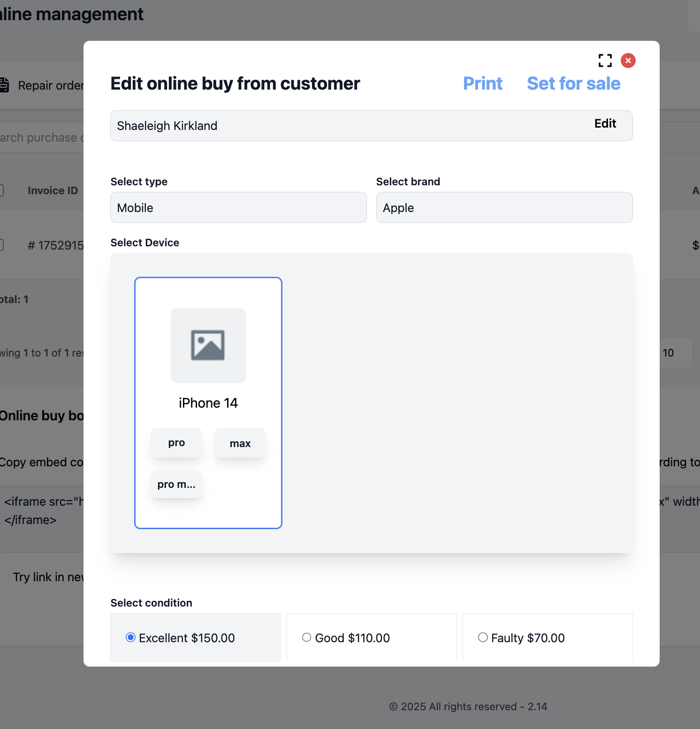This screenshot has height=729, width=700.
Task: Click the Print link
Action: click(x=482, y=84)
